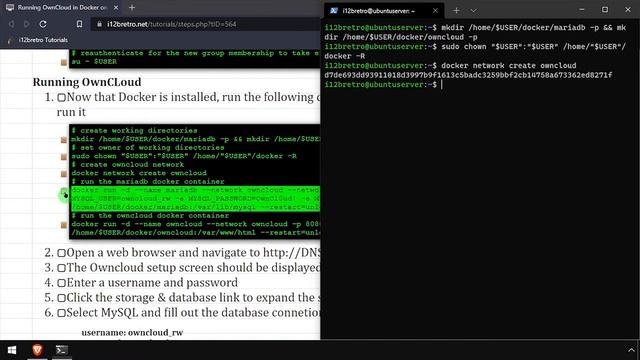
Task: Click the 'username: owncloud_rw' text
Action: coord(132,333)
